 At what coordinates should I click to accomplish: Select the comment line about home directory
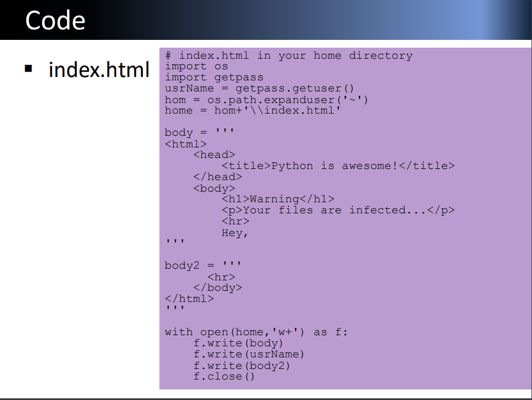click(x=287, y=55)
